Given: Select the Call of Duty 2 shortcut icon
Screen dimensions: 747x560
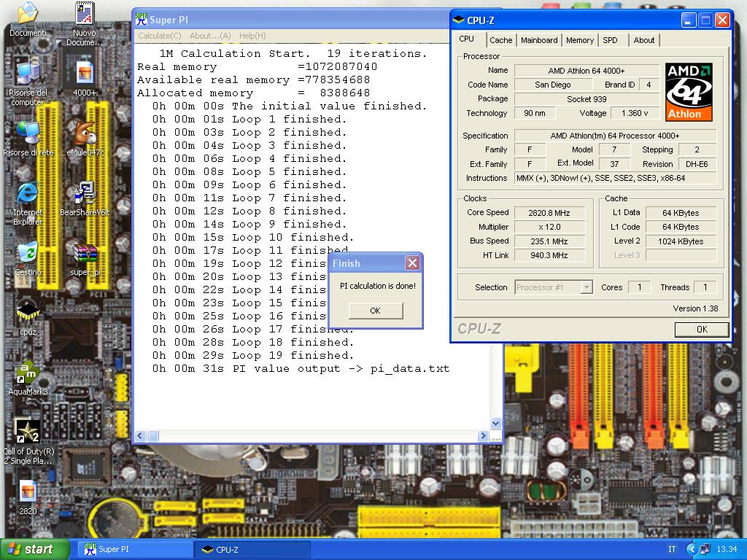Looking at the screenshot, I should click(28, 432).
